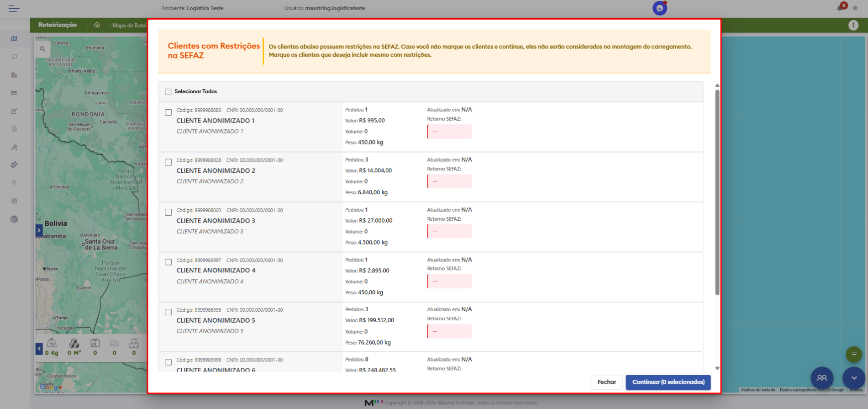The height and width of the screenshot is (409, 868).
Task: Click the exclamation info icon on green bar
Action: (x=853, y=26)
